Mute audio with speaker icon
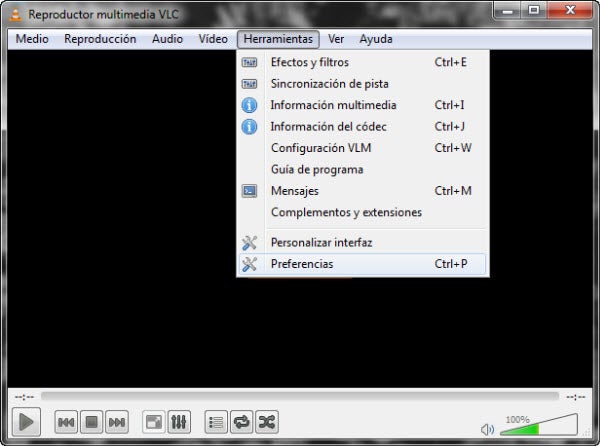Viewport: 600px width, 446px height. point(487,429)
